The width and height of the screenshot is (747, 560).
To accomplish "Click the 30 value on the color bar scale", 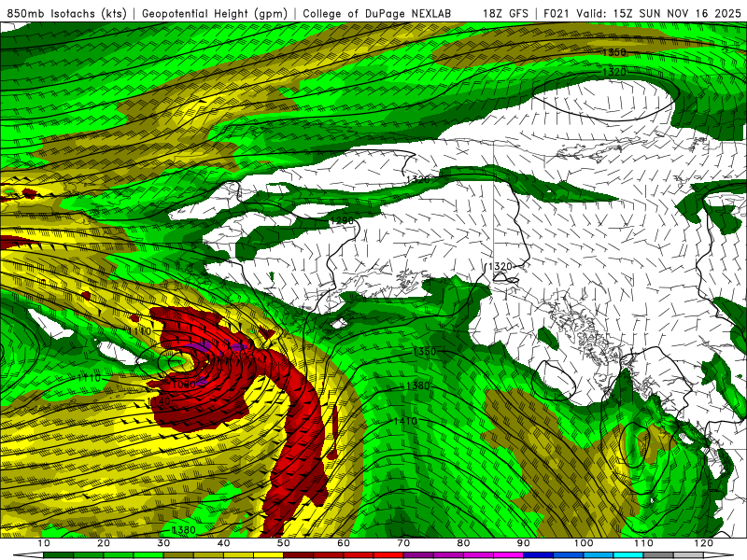I will (163, 543).
